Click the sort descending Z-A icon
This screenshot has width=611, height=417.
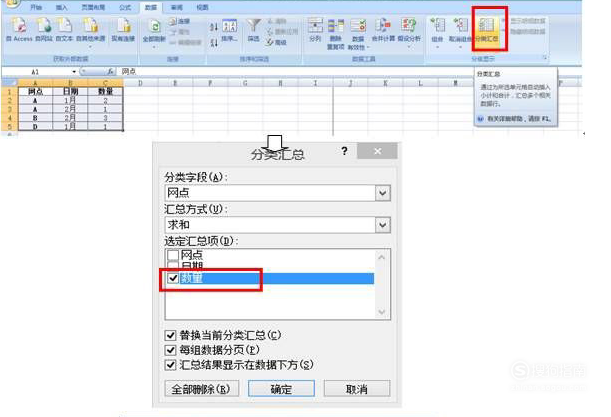point(214,42)
